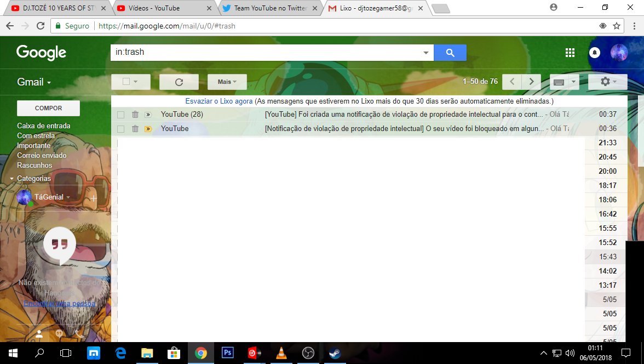This screenshot has height=364, width=644.
Task: Open the email received at 21:33
Action: [607, 143]
